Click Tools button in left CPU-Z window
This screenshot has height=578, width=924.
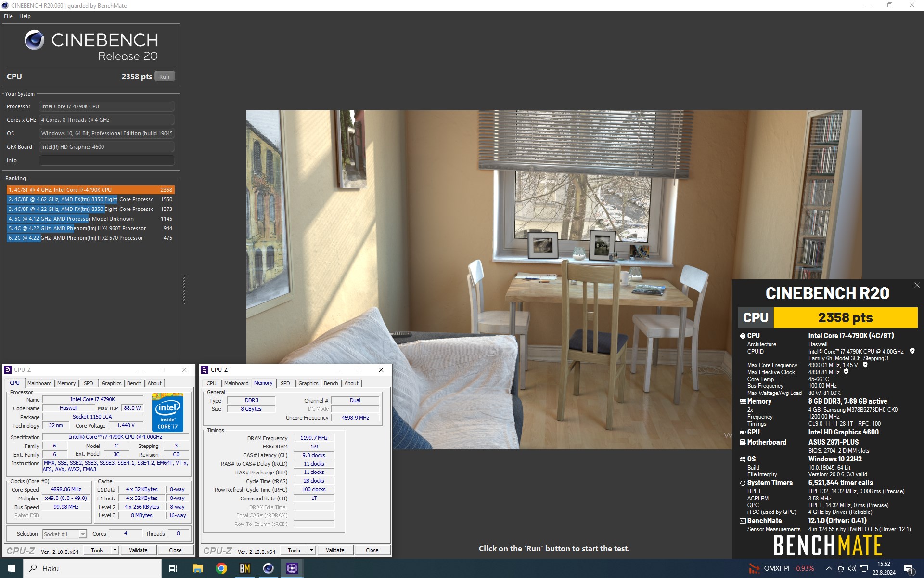pos(97,550)
